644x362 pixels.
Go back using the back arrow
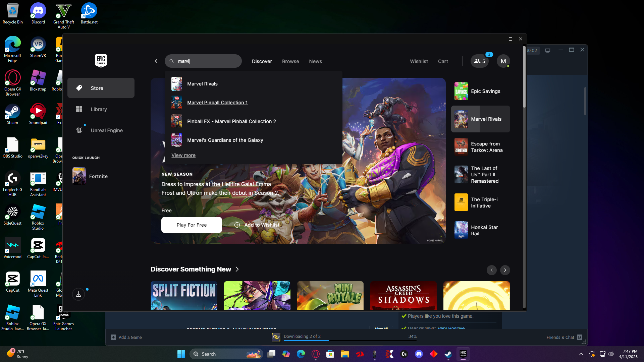pyautogui.click(x=156, y=61)
